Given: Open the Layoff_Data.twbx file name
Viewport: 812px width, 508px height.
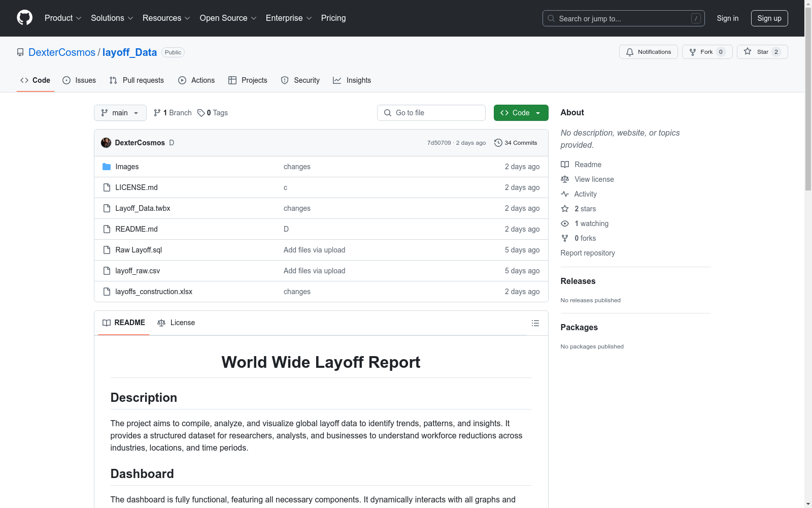Looking at the screenshot, I should point(143,208).
